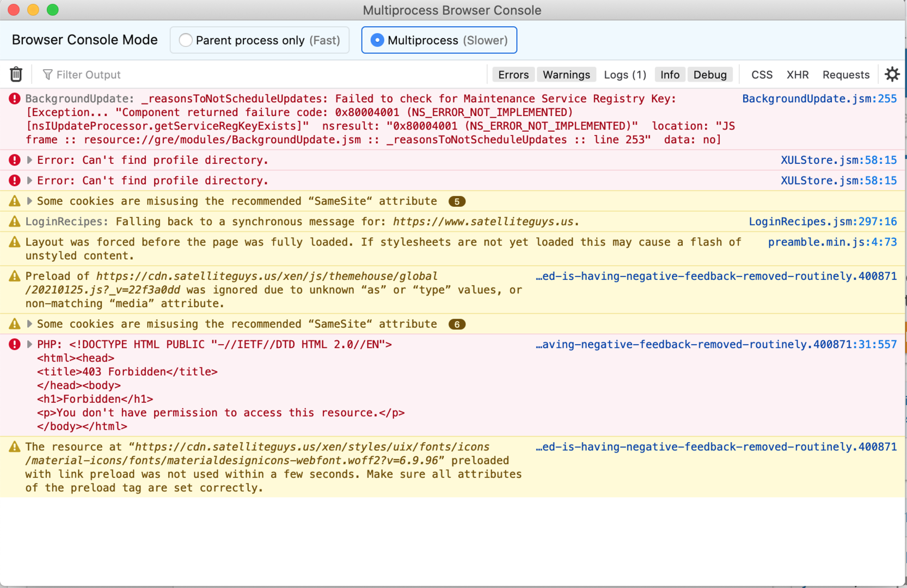Screen dimensions: 907x588
Task: Open source link for Preload warning
Action: click(716, 276)
